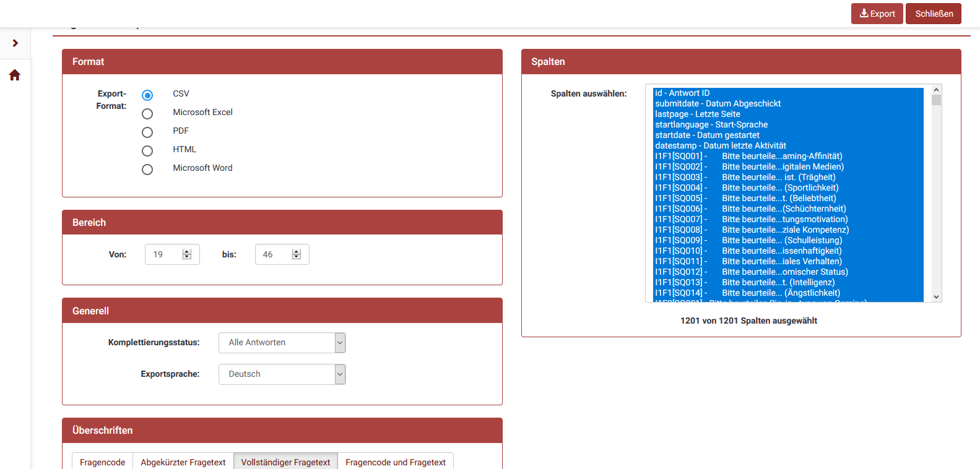The image size is (980, 469).
Task: Expand the sidebar with the chevron arrow
Action: pyautogui.click(x=15, y=43)
